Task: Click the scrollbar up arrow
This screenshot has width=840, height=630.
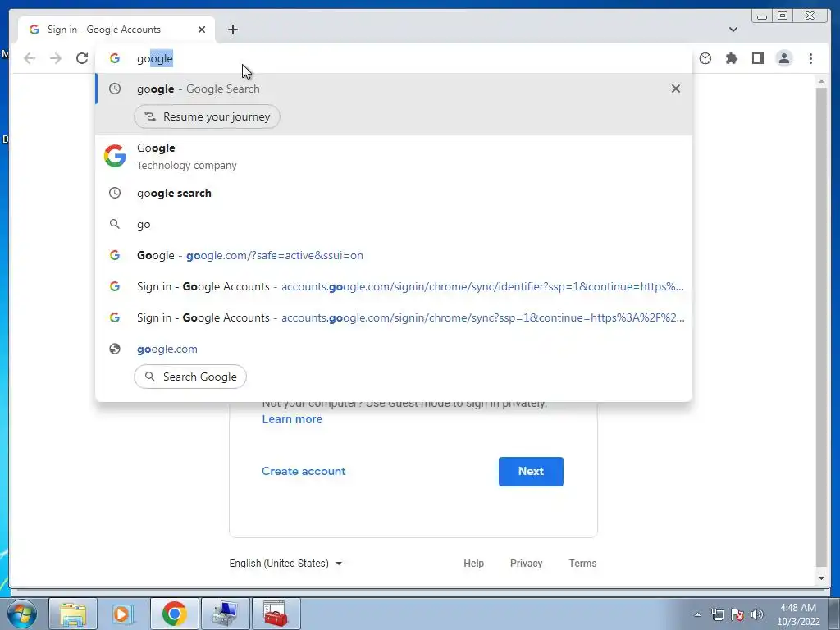Action: click(x=821, y=81)
